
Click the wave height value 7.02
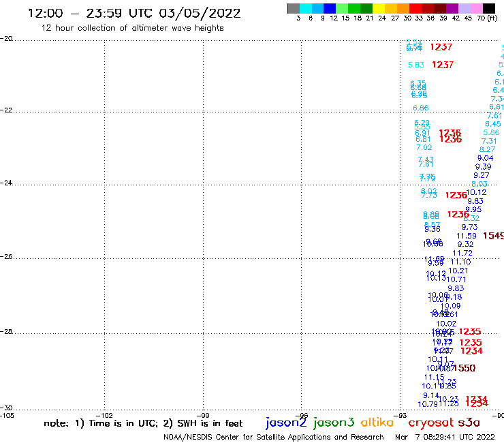click(424, 148)
